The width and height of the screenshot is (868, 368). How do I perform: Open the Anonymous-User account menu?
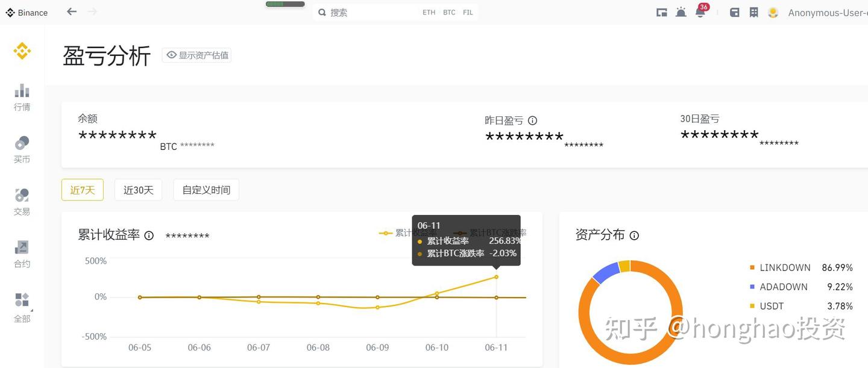click(827, 13)
